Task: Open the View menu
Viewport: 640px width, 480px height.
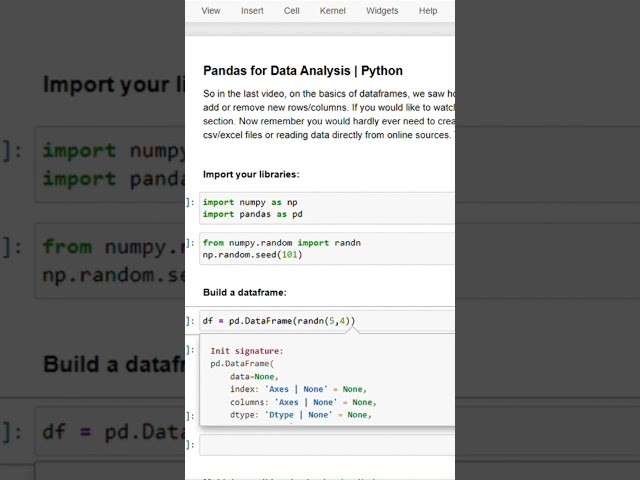Action: tap(211, 11)
